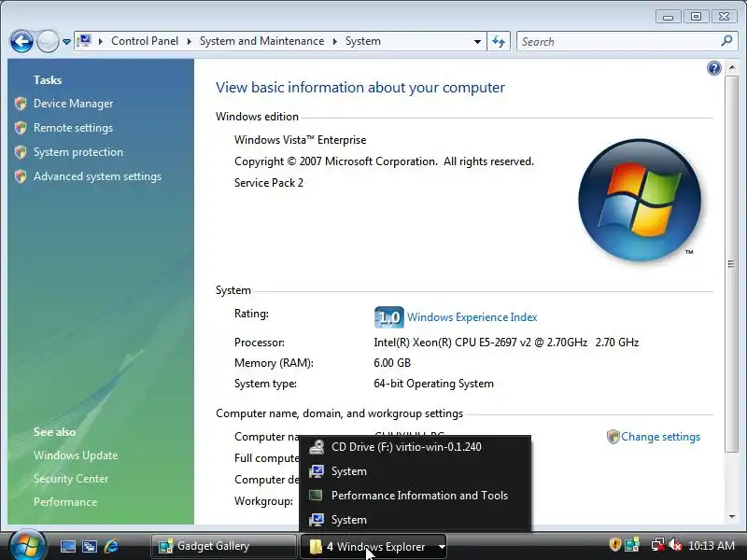The height and width of the screenshot is (560, 747).
Task: Select Performance Information and Tools entry
Action: click(x=415, y=496)
